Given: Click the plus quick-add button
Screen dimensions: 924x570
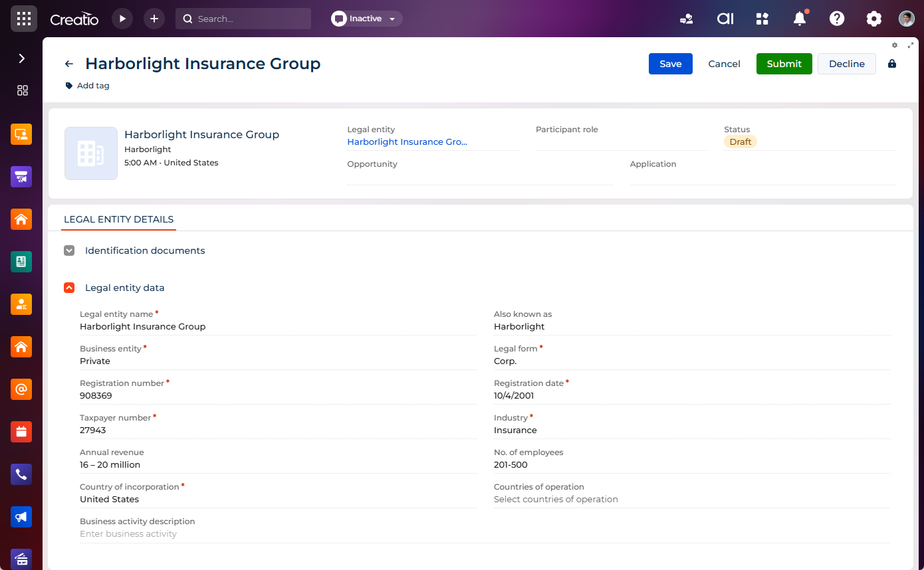Looking at the screenshot, I should (x=154, y=19).
